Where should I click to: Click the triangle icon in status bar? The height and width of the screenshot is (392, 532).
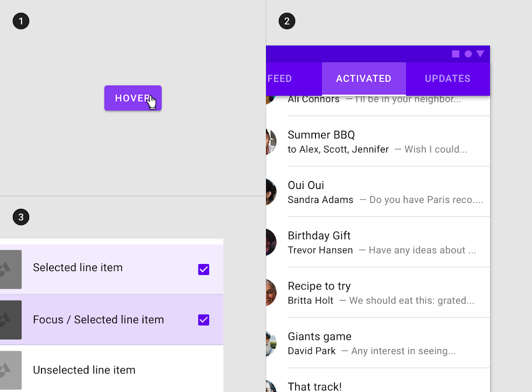tap(480, 53)
